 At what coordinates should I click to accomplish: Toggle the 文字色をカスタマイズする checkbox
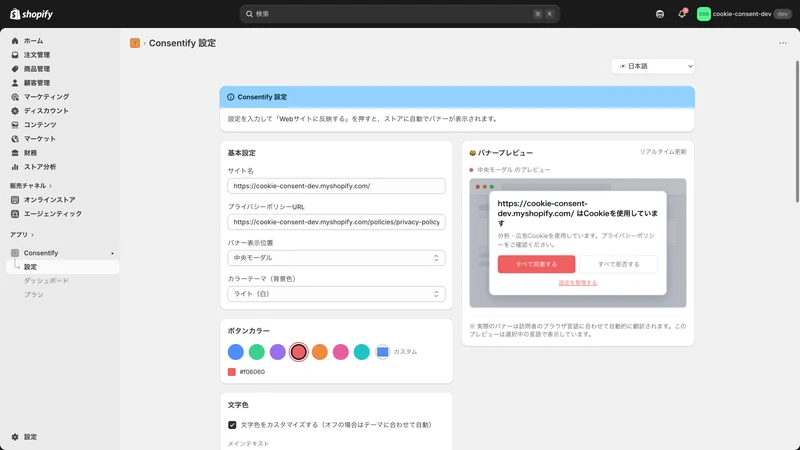pyautogui.click(x=232, y=424)
